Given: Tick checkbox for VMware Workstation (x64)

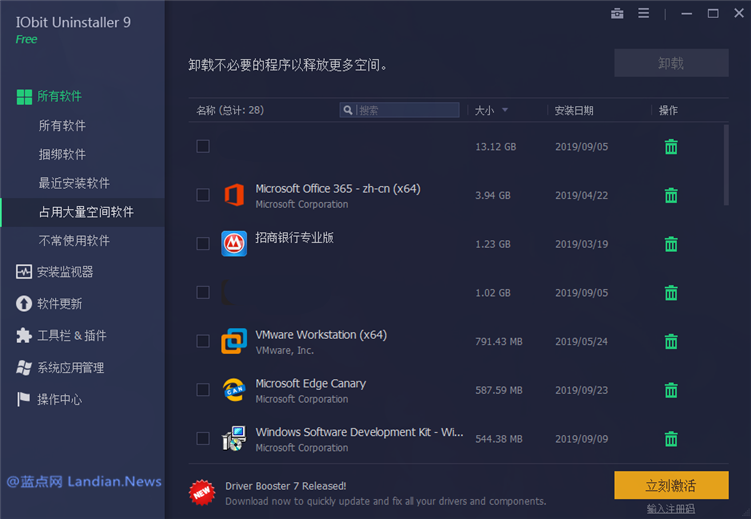Looking at the screenshot, I should pos(203,341).
